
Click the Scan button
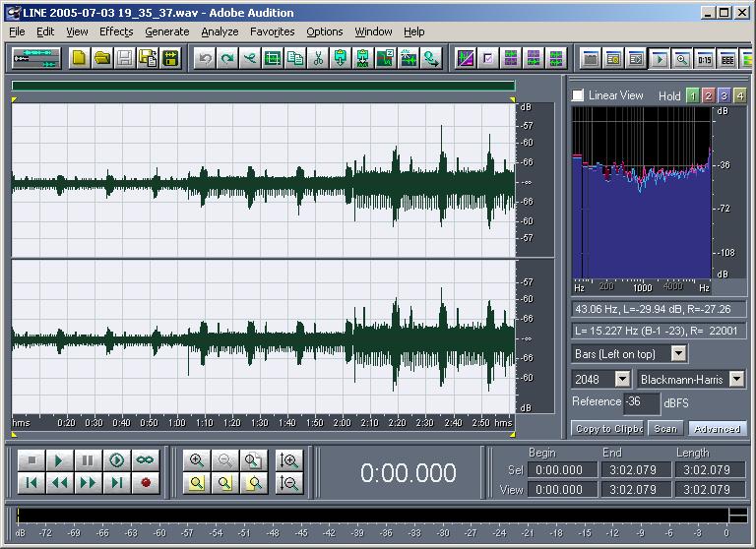click(665, 429)
